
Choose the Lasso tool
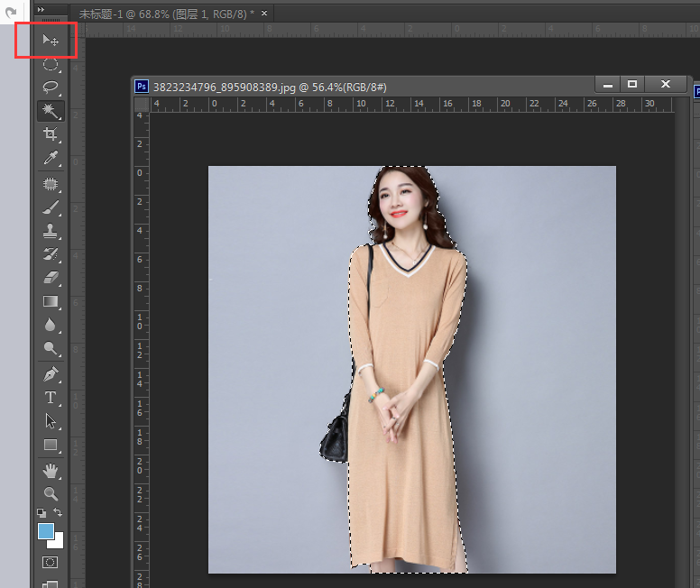pos(51,87)
